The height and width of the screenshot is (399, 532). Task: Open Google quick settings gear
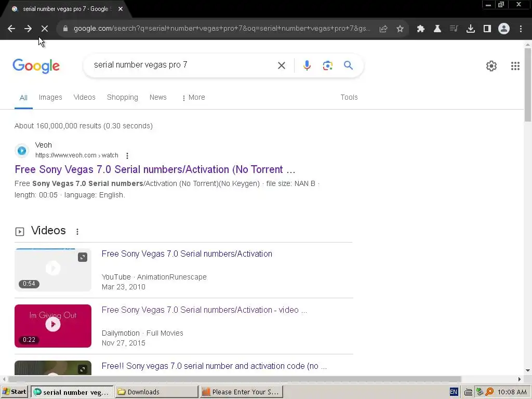(x=491, y=66)
